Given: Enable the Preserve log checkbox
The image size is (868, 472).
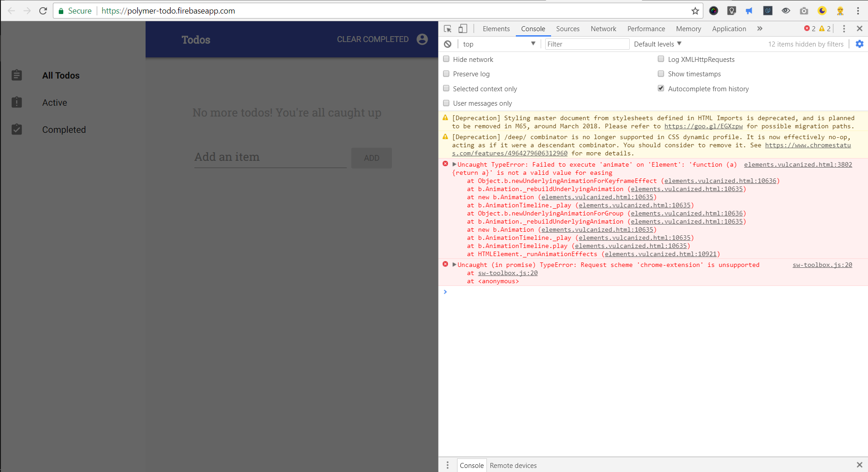Looking at the screenshot, I should [x=446, y=74].
